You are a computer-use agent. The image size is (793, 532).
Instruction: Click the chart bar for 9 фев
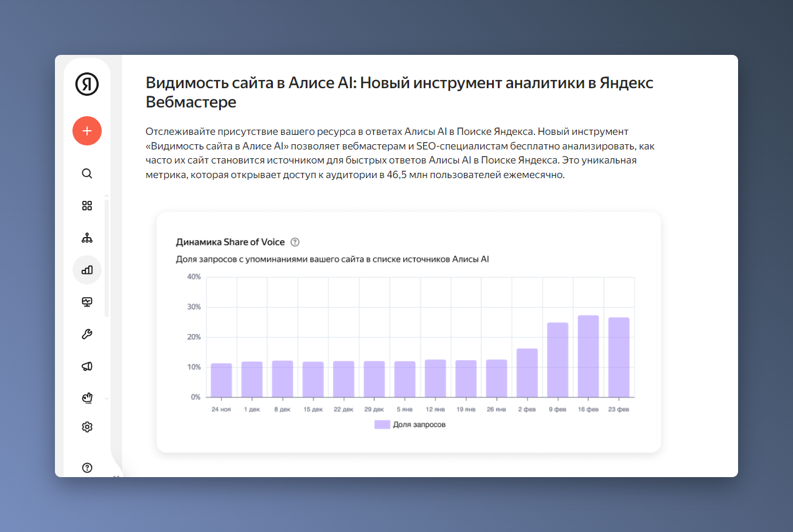click(557, 360)
